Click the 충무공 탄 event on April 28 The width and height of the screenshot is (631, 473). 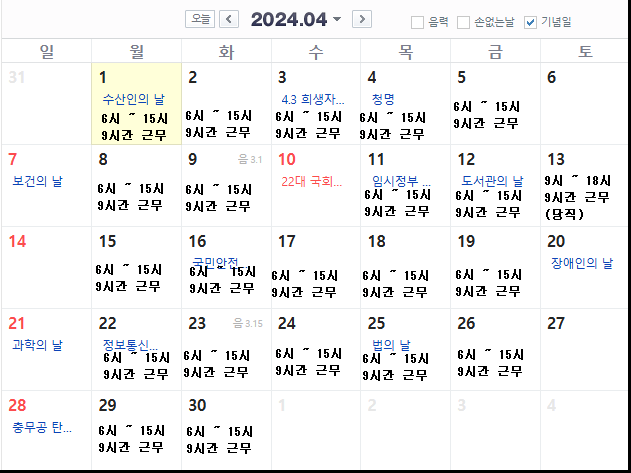42,427
